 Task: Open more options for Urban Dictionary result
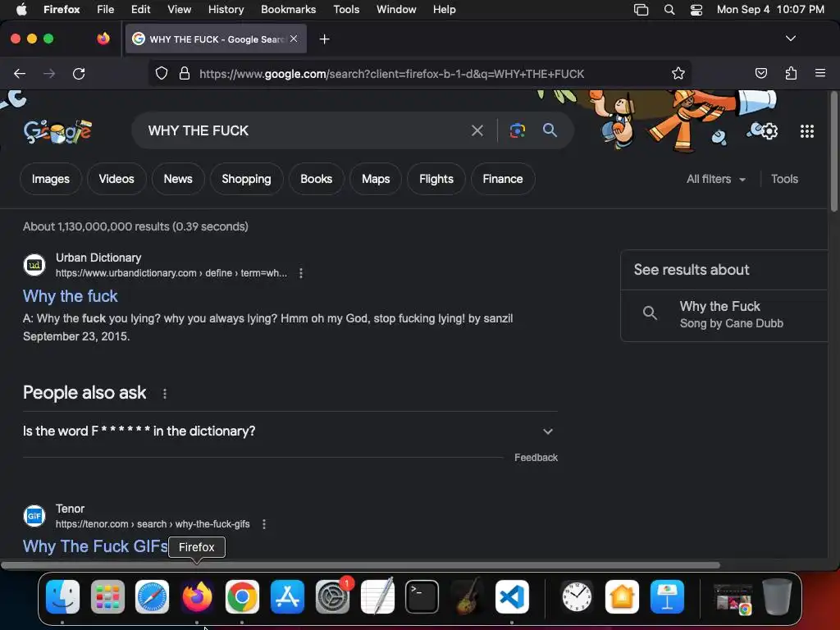[300, 273]
